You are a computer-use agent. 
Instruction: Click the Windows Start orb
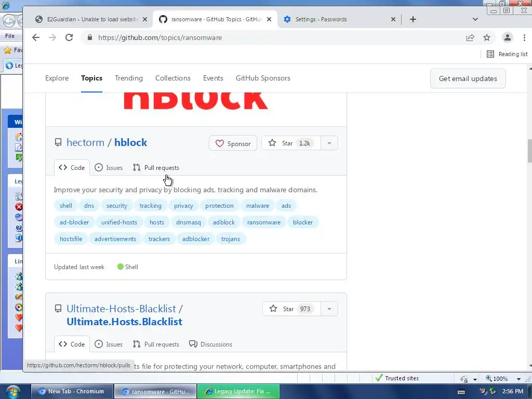12,392
